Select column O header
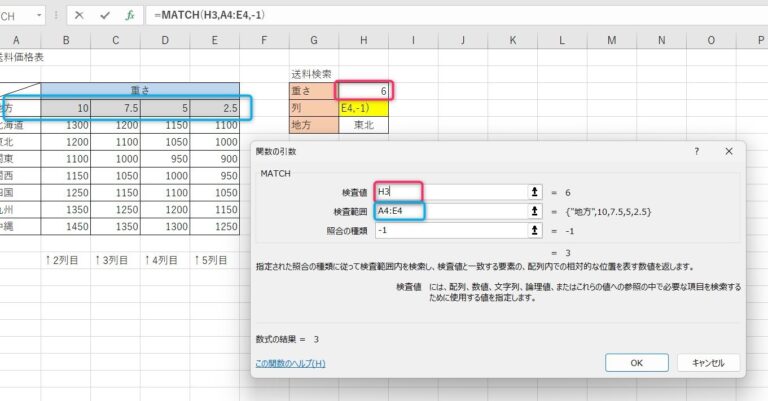The height and width of the screenshot is (401, 768). coord(711,41)
